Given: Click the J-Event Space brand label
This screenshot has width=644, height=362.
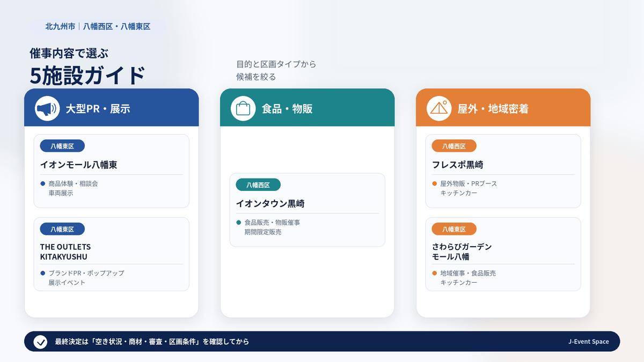Looking at the screenshot, I should pos(589,342).
